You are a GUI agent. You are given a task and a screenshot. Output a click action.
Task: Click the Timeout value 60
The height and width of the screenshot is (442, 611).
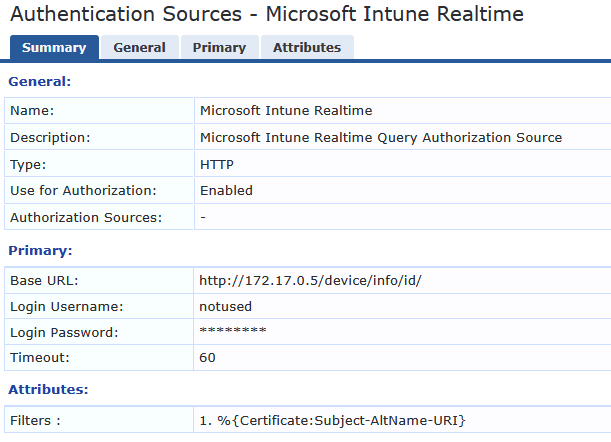click(x=207, y=358)
